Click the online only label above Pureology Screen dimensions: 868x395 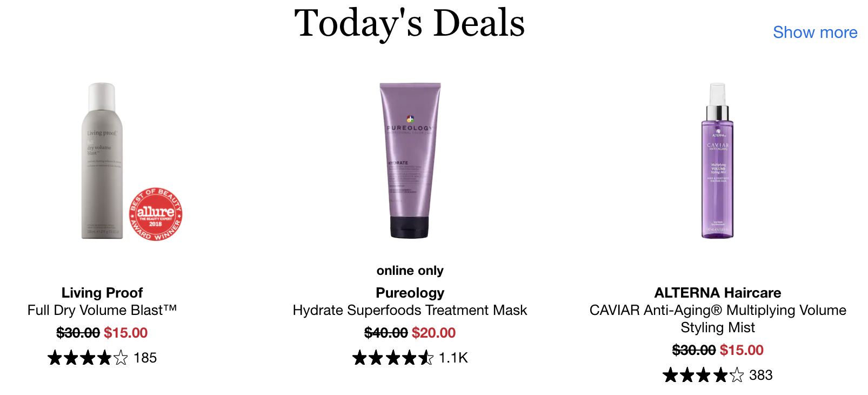point(410,271)
